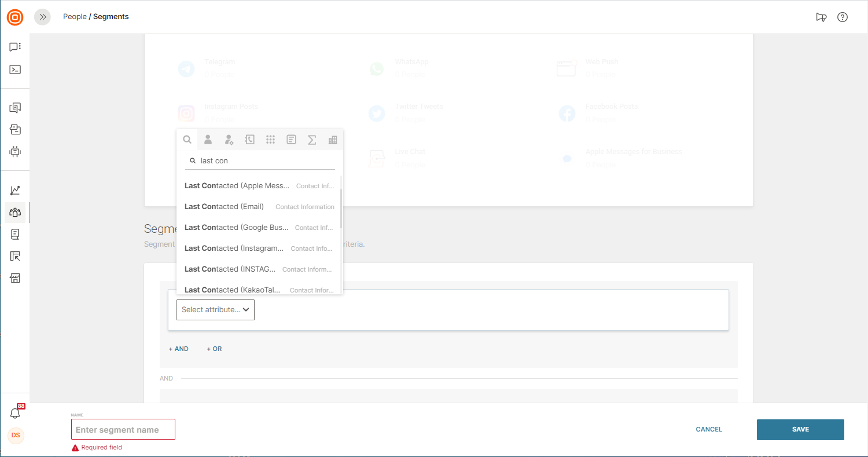Click the SAVE button
This screenshot has height=457, width=868.
(x=800, y=430)
